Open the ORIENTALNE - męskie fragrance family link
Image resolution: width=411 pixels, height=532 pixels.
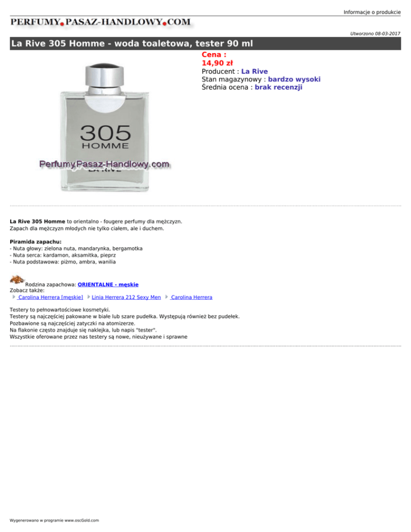click(x=108, y=285)
